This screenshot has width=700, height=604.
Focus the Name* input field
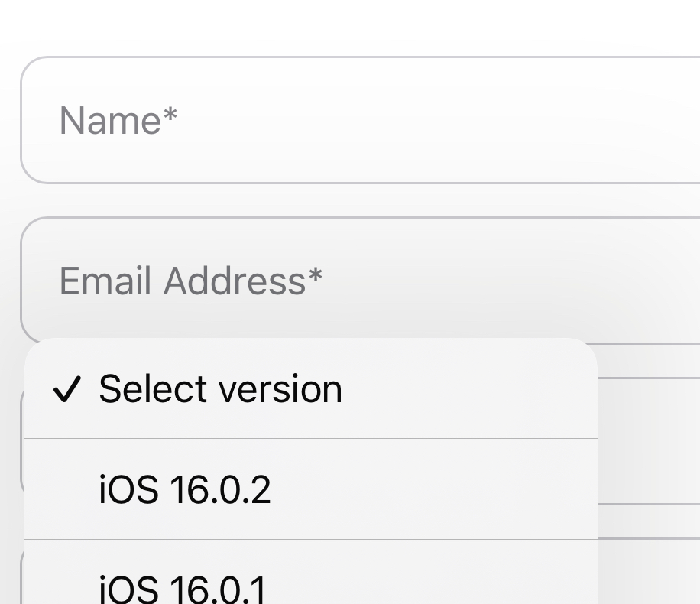pos(360,120)
